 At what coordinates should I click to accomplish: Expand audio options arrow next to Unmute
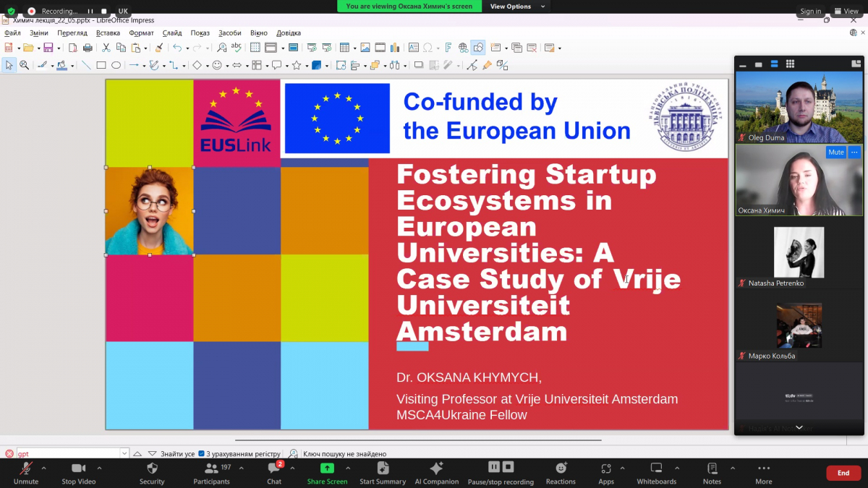pos(44,468)
